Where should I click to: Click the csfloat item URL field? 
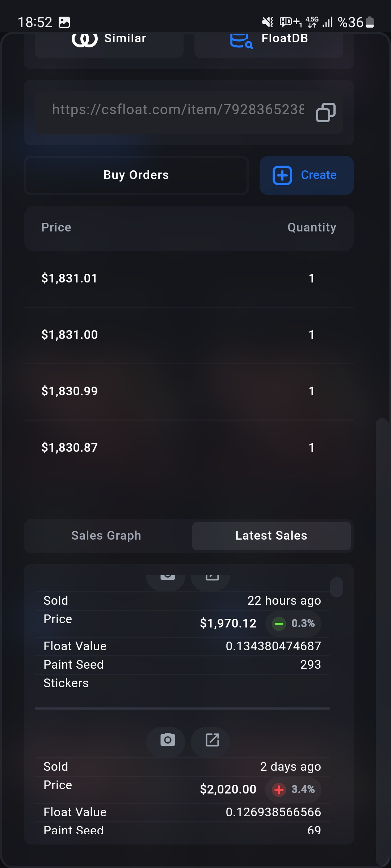[178, 110]
